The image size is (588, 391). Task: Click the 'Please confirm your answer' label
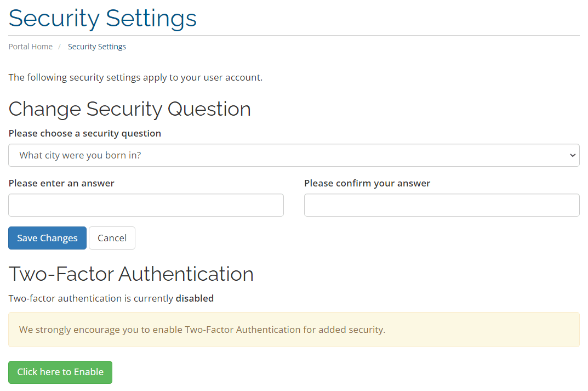[x=367, y=183]
